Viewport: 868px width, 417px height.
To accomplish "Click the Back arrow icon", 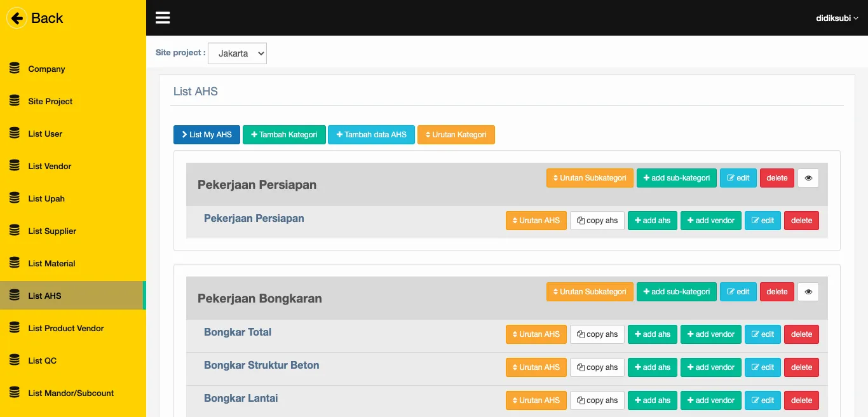I will tap(17, 18).
